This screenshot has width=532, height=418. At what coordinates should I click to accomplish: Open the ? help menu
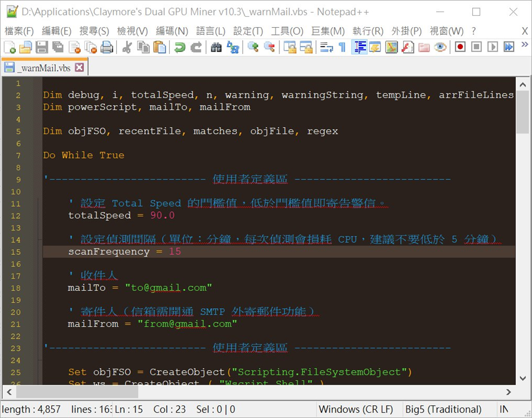474,31
